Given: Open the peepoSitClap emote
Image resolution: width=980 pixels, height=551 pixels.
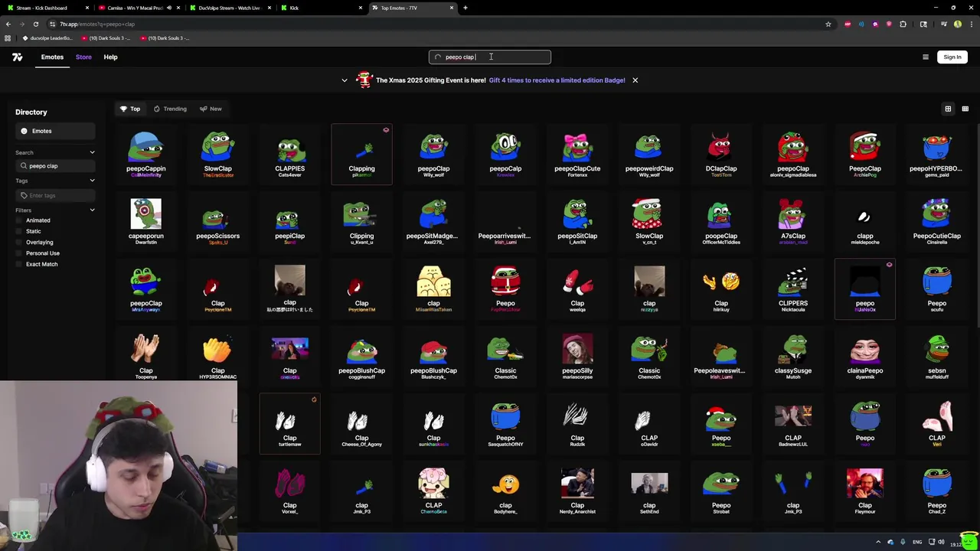Looking at the screenshot, I should 577,222.
